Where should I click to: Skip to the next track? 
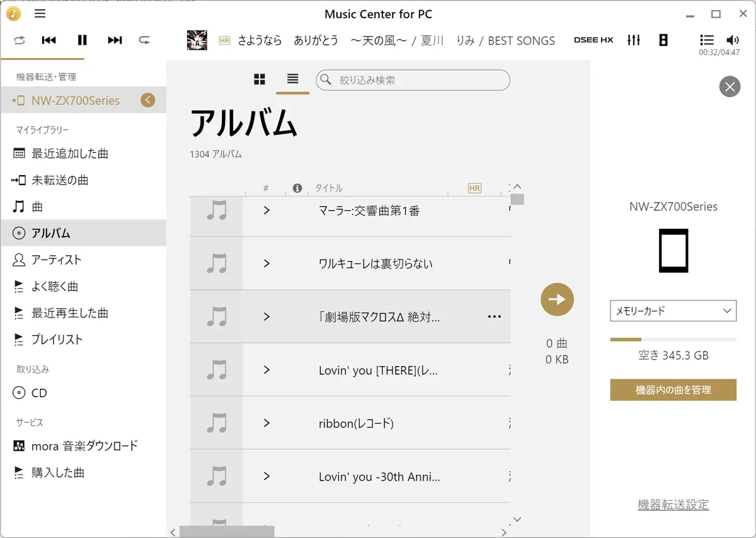click(x=115, y=40)
